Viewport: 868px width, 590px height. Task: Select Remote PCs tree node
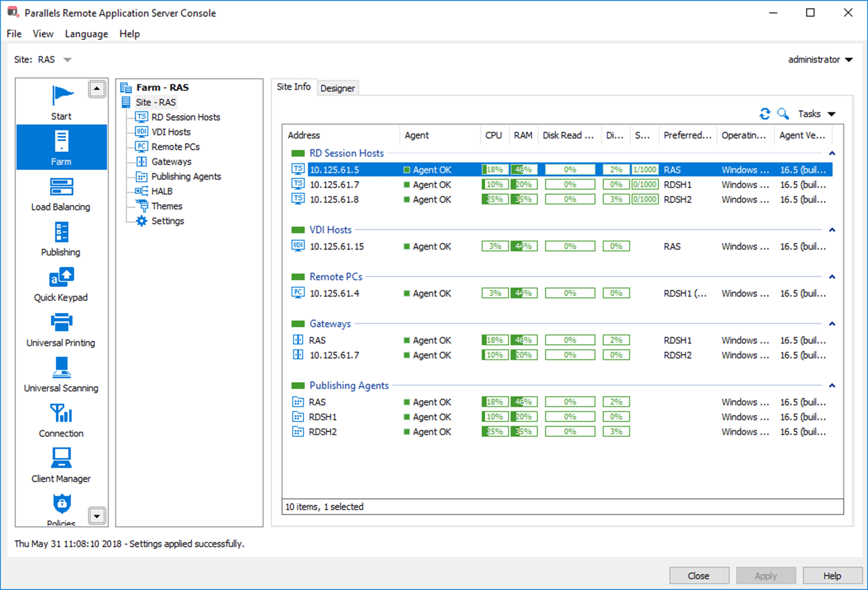[x=175, y=147]
